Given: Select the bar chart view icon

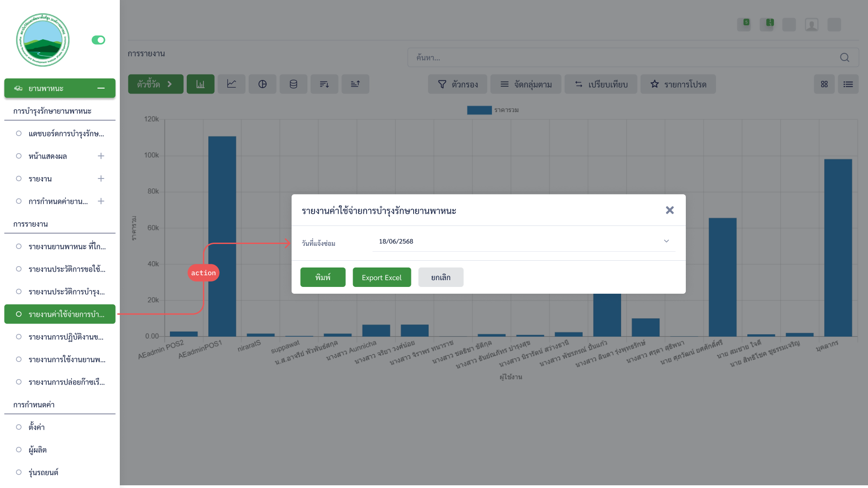Looking at the screenshot, I should pos(200,84).
